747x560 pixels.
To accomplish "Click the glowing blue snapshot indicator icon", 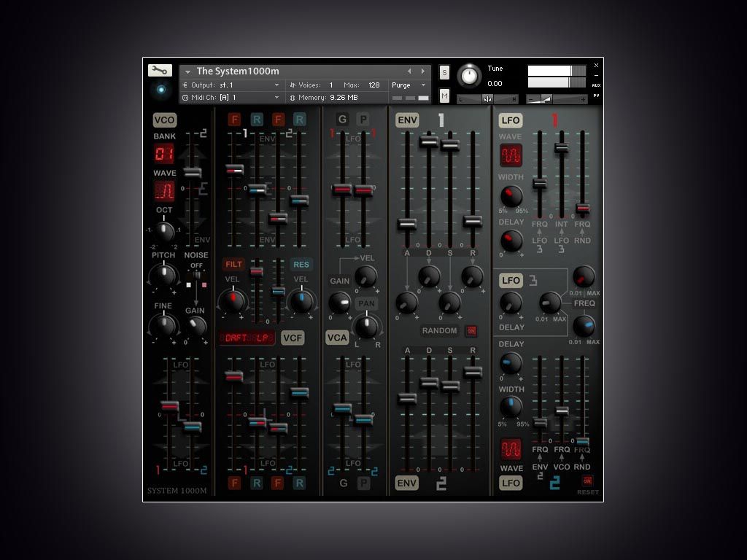I will [x=161, y=90].
